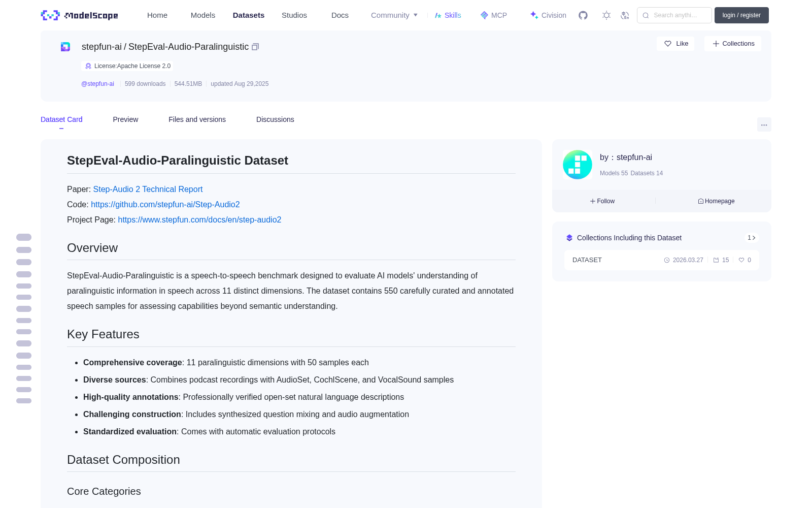
Task: Click the Skills star icon
Action: 438,15
